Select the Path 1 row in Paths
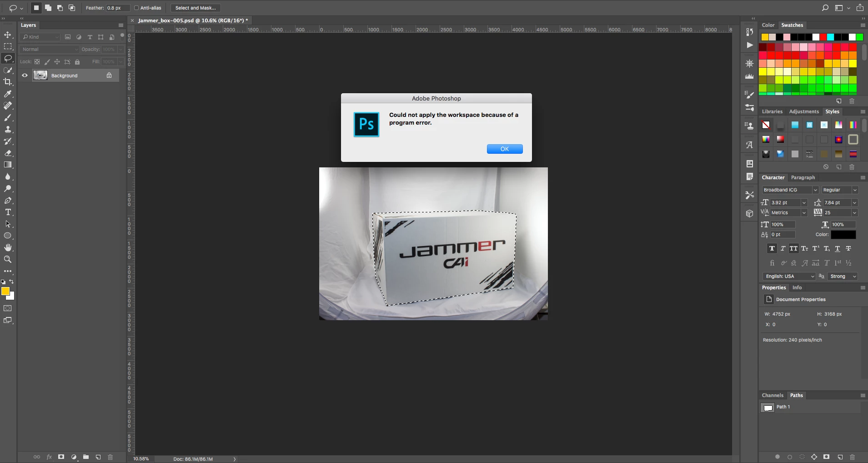 [810, 407]
